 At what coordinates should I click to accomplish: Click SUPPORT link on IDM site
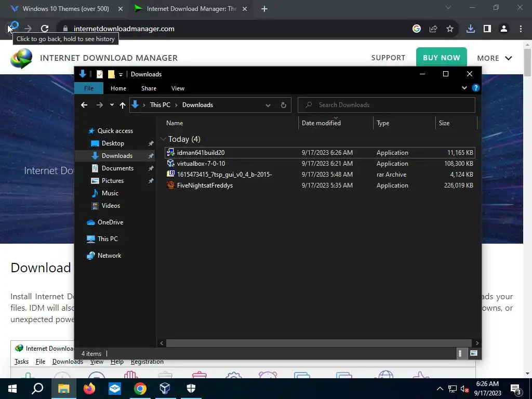(x=388, y=58)
